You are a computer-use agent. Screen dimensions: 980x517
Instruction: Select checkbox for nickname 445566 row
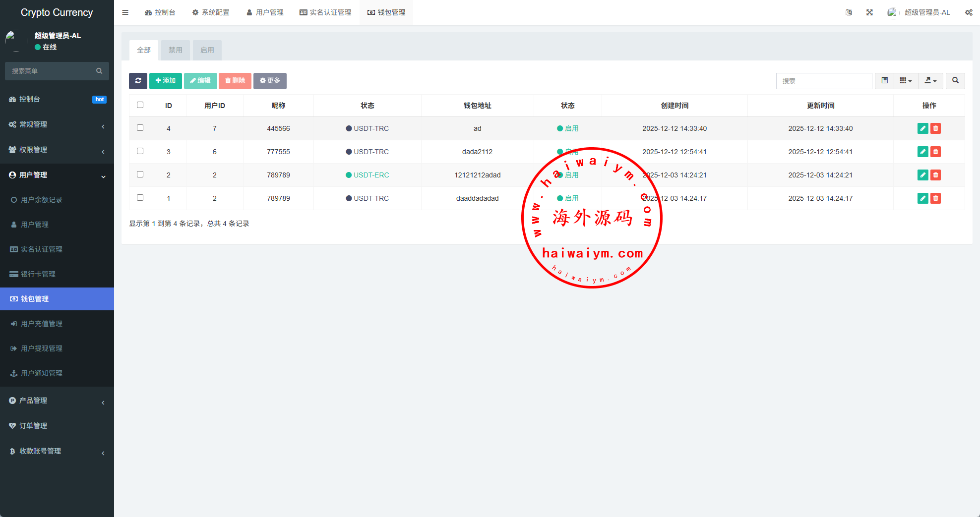[x=140, y=128]
